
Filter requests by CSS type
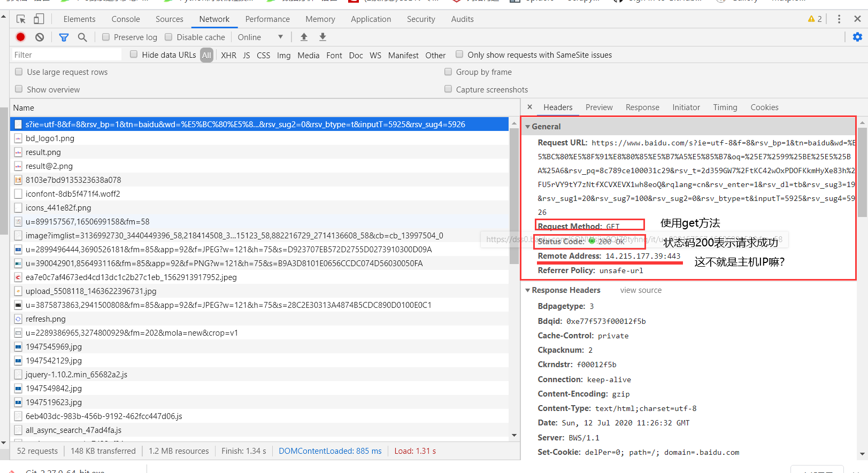tap(263, 55)
